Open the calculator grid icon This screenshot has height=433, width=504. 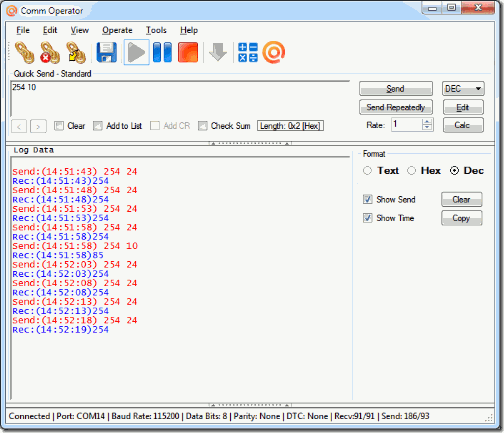click(248, 52)
